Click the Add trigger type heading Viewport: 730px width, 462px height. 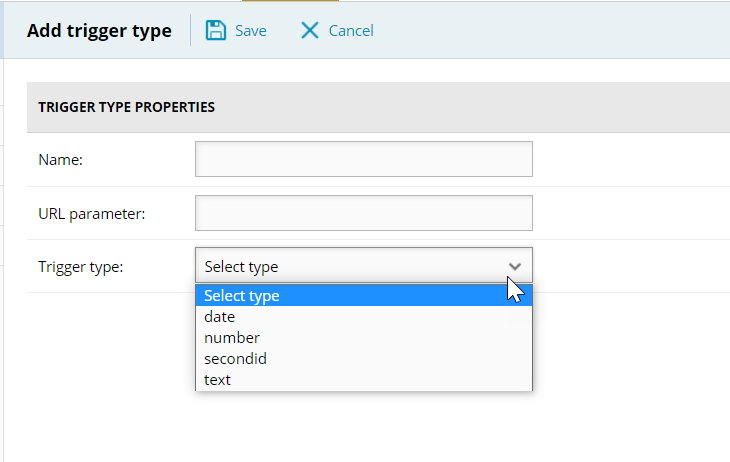tap(99, 31)
